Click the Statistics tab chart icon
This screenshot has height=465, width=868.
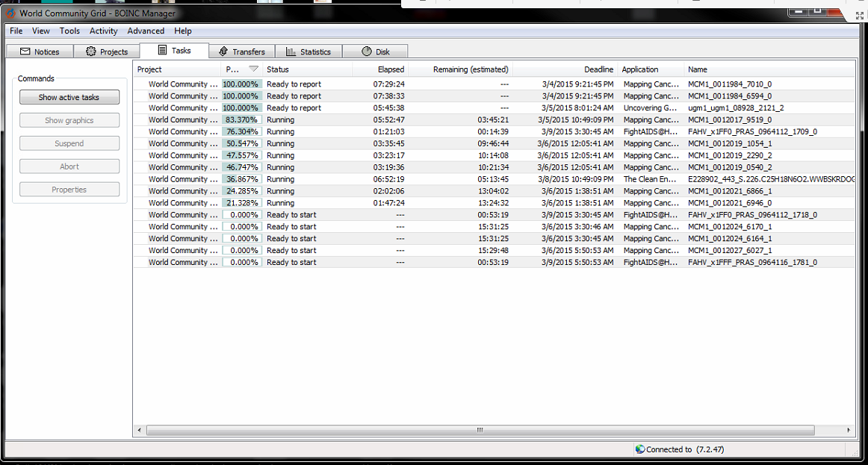click(x=291, y=52)
